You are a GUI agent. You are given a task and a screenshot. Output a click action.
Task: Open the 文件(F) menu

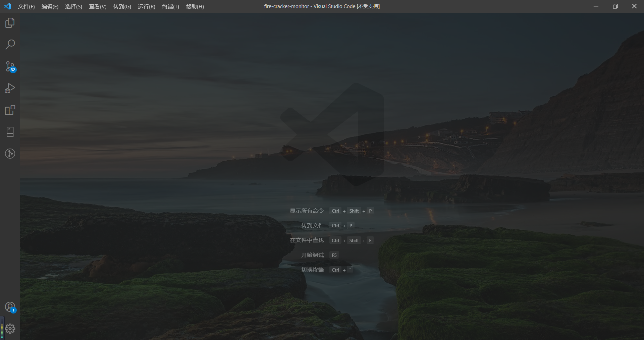26,6
